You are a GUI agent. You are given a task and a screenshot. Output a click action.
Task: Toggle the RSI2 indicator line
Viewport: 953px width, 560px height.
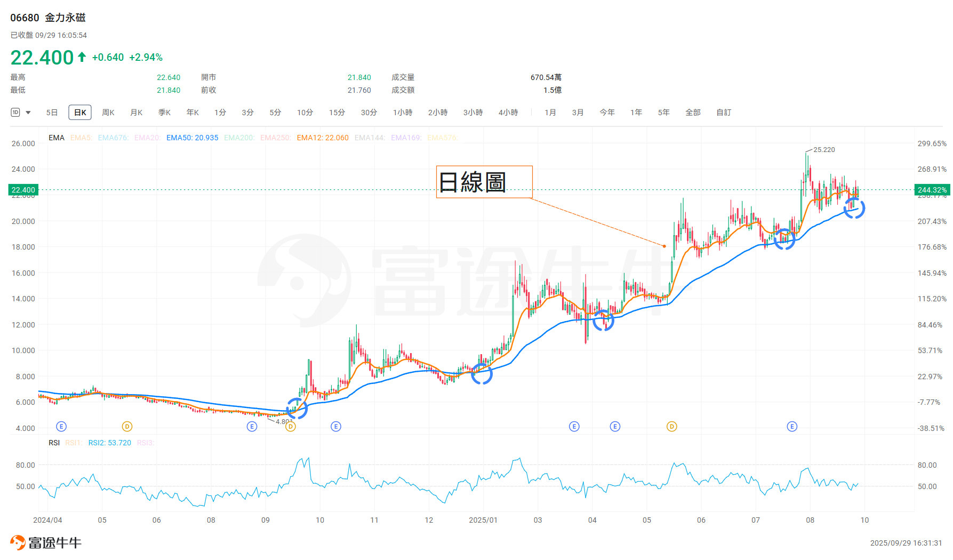coord(109,443)
